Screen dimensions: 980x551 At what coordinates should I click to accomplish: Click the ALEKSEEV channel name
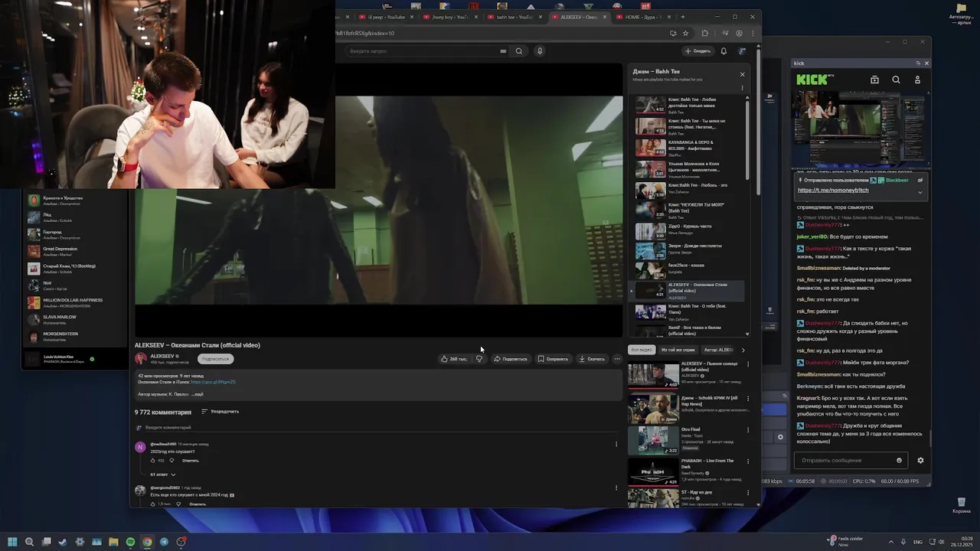pyautogui.click(x=162, y=356)
